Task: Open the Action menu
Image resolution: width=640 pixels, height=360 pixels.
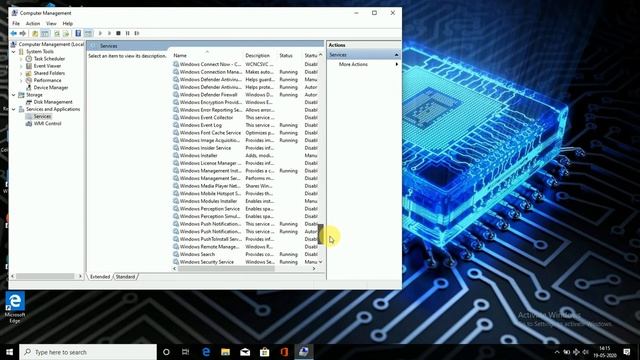Action: tap(33, 24)
